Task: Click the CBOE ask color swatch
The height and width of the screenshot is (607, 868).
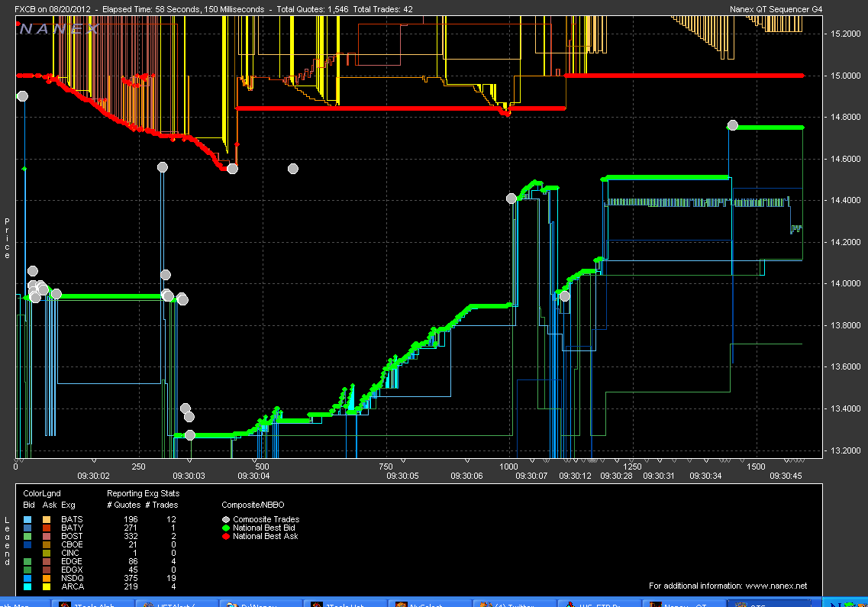Action: [x=47, y=544]
